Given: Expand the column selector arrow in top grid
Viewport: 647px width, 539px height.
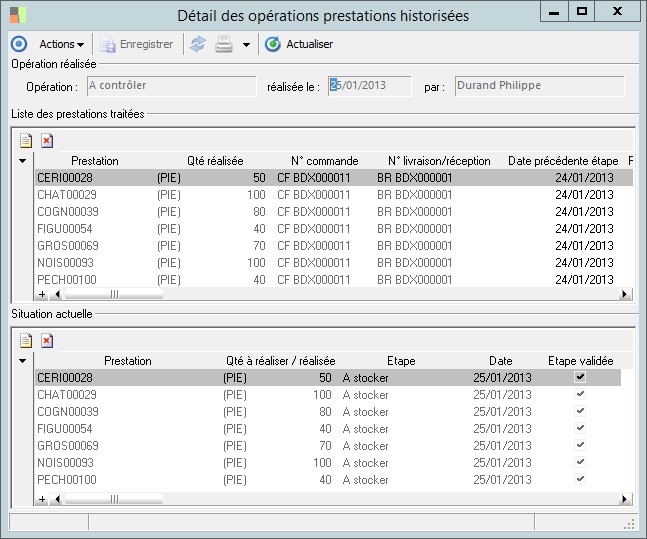Looking at the screenshot, I should 23,160.
